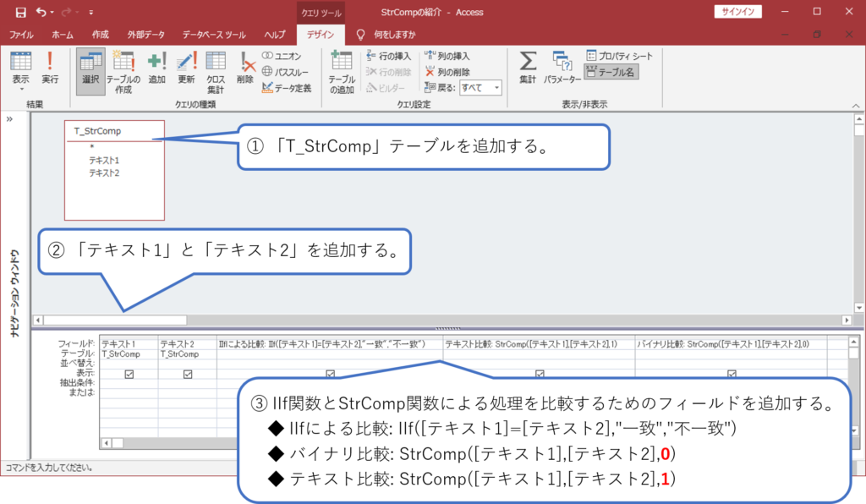This screenshot has height=504, width=866.
Task: Choose テーブルの作成 query type
Action: pyautogui.click(x=123, y=72)
